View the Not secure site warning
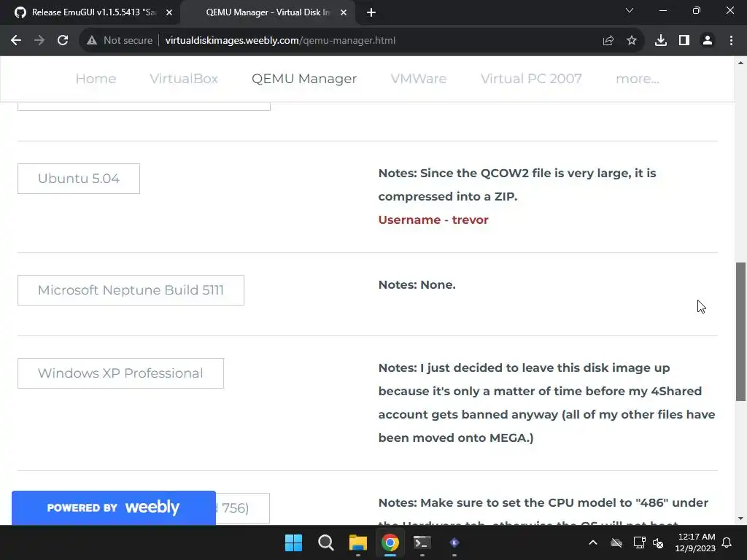 coord(120,41)
